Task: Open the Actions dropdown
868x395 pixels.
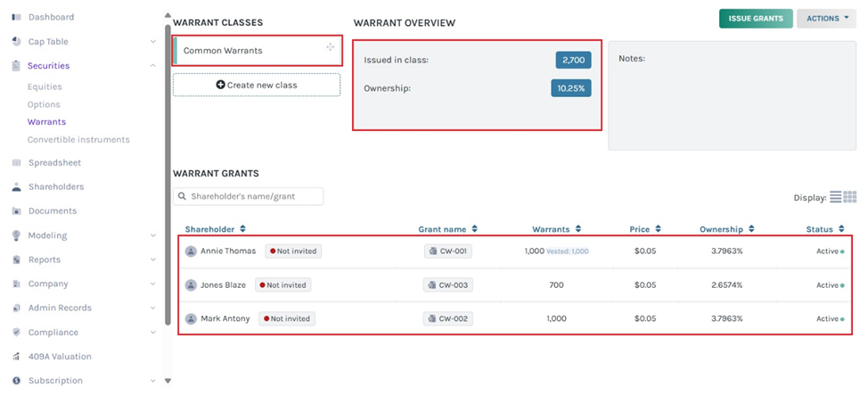Action: [826, 19]
